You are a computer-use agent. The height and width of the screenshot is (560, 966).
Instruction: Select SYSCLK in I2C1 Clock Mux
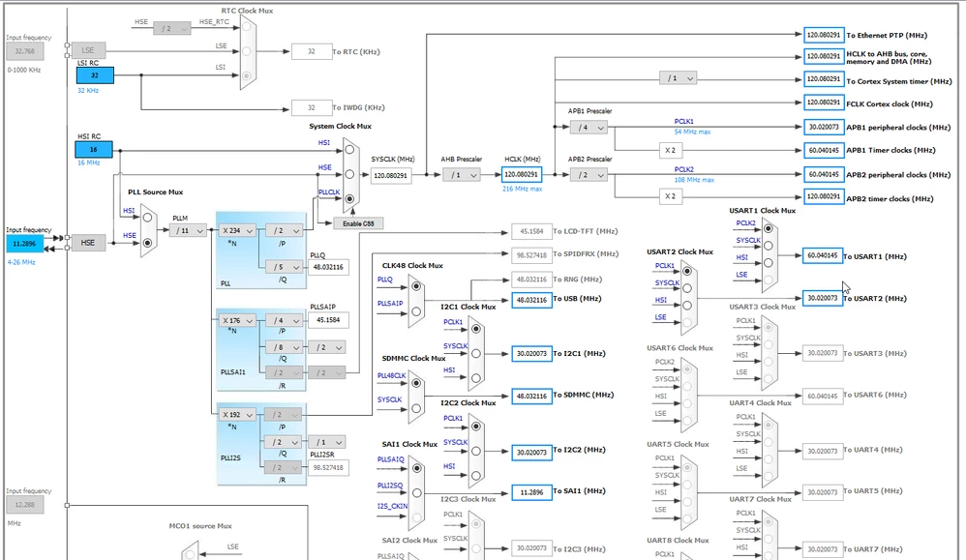pos(475,353)
